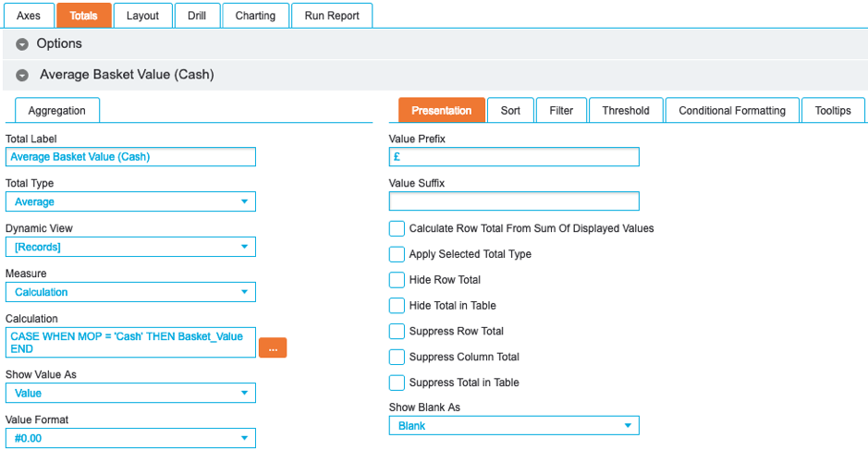Viewport: 868px width, 450px height.
Task: Switch to the Axes tab
Action: point(29,16)
